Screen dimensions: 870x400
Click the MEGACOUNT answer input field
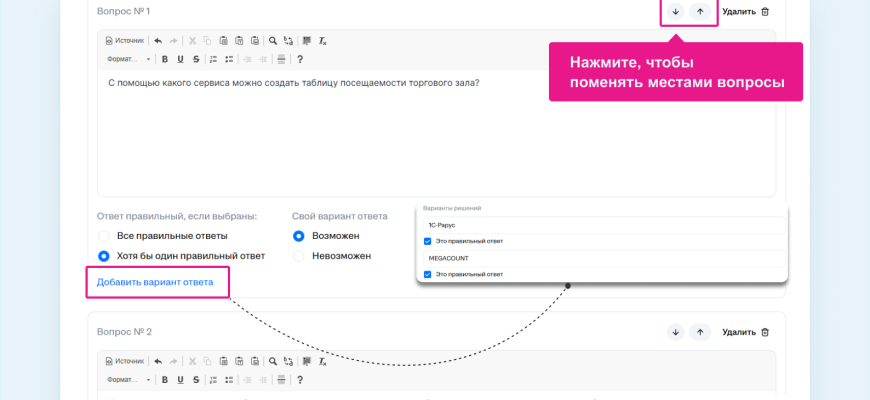[x=600, y=258]
